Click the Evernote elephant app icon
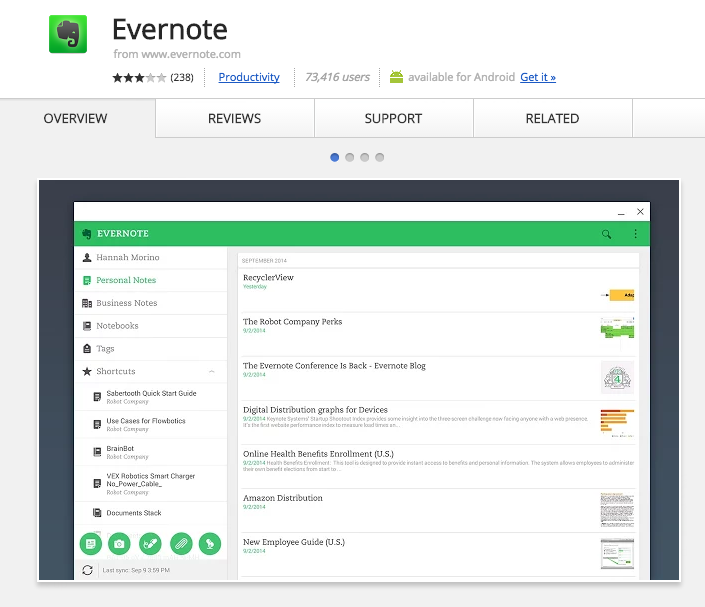This screenshot has height=607, width=705. (68, 34)
